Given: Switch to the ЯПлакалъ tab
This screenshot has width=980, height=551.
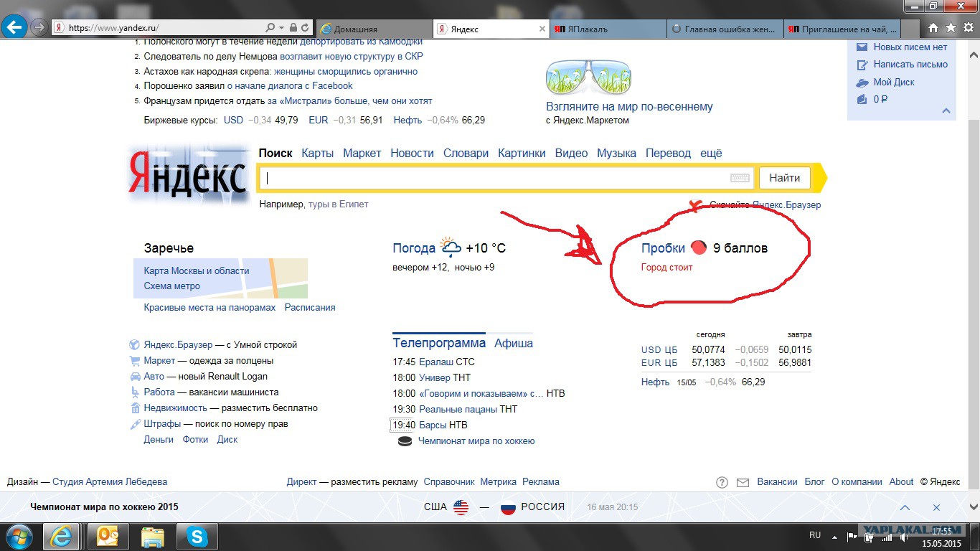Looking at the screenshot, I should coord(608,29).
